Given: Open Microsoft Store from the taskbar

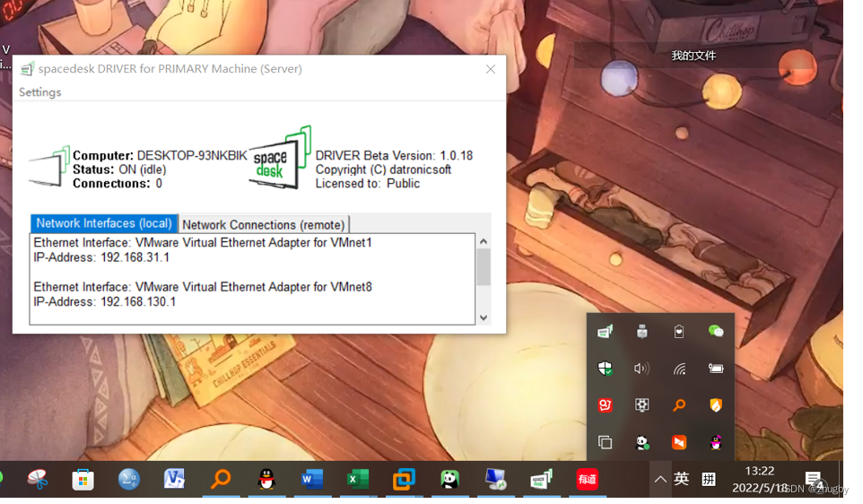Looking at the screenshot, I should pyautogui.click(x=83, y=480).
